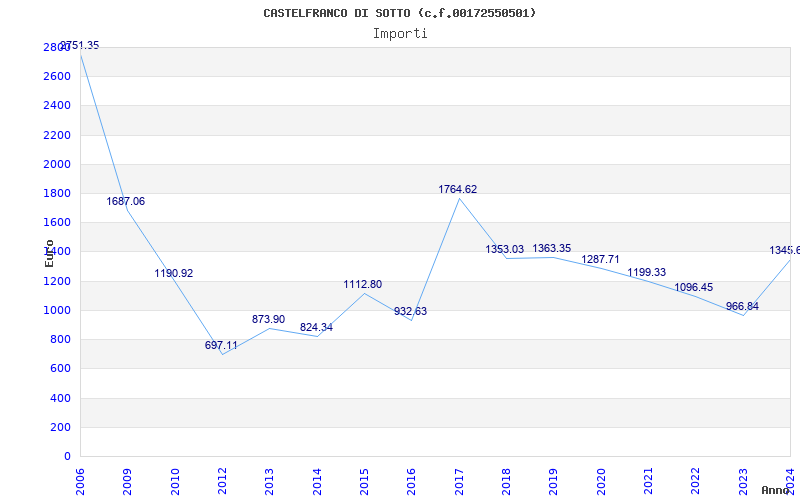Select the 697.11 data label
This screenshot has width=800, height=500.
coord(221,345)
